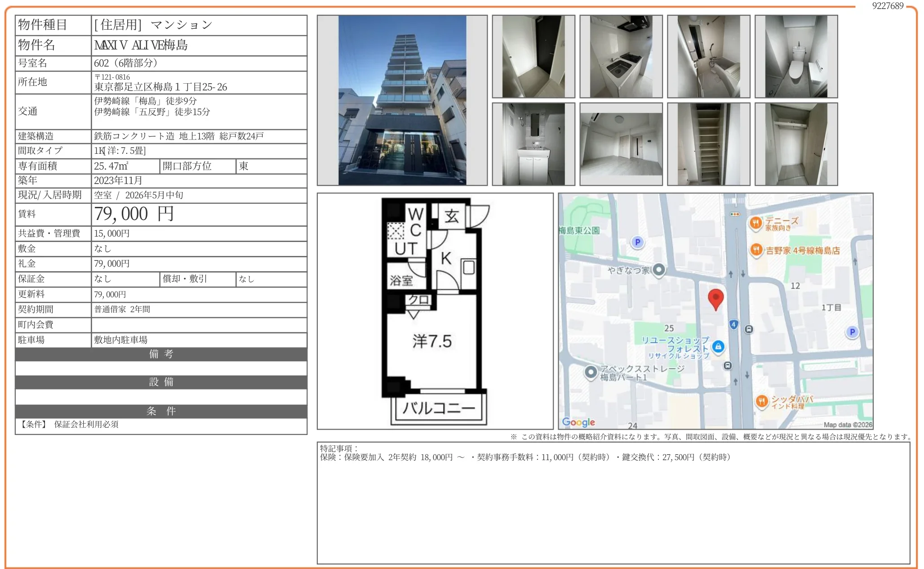Click the Denny's restaurant map icon
Image resolution: width=924 pixels, height=569 pixels.
pyautogui.click(x=756, y=223)
